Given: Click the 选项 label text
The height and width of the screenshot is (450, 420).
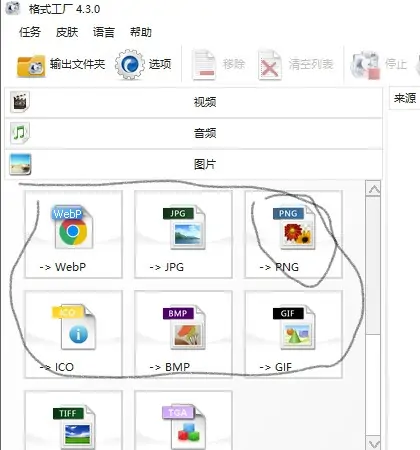Looking at the screenshot, I should [160, 64].
